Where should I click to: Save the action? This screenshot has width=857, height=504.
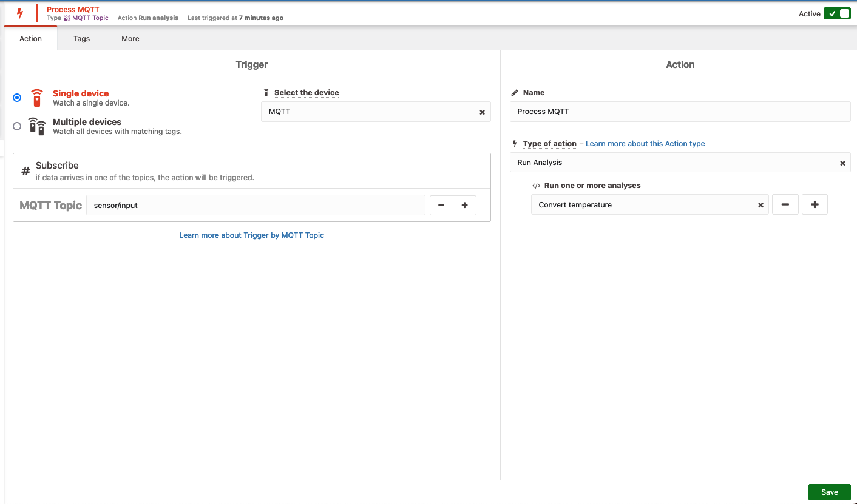[x=829, y=492]
